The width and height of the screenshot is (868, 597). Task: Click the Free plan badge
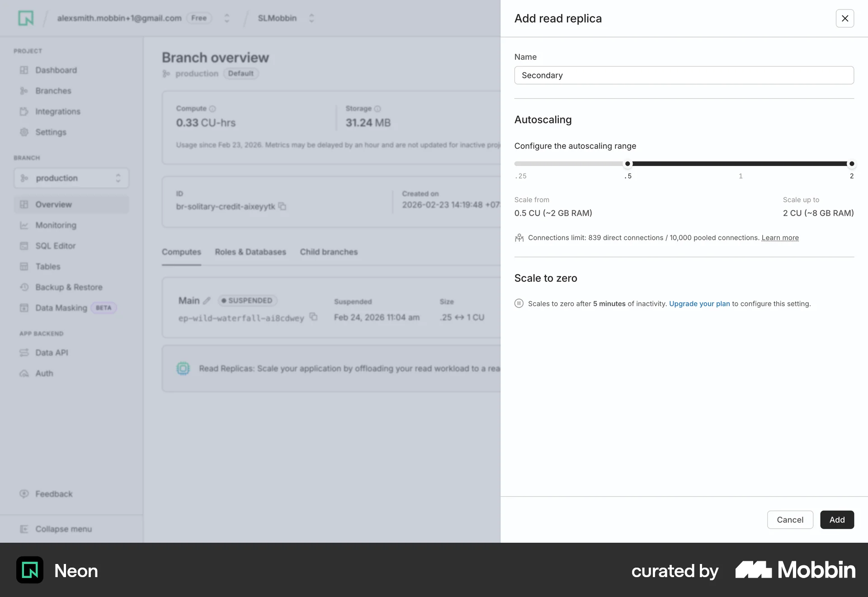tap(199, 18)
